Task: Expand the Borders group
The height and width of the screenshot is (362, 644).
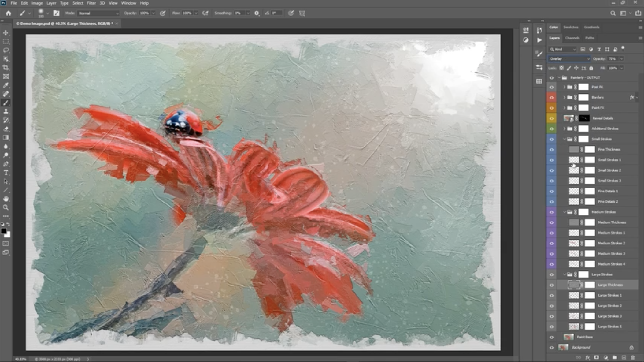Action: click(x=564, y=98)
